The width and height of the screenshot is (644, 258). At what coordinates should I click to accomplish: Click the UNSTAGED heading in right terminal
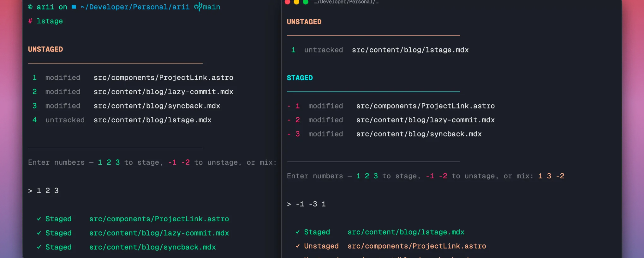click(304, 22)
